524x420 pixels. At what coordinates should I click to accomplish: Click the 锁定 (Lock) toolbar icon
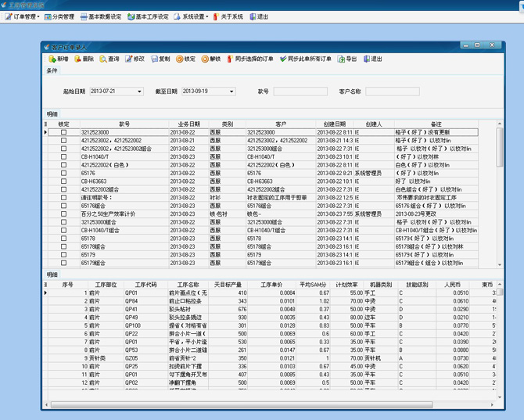tap(180, 59)
